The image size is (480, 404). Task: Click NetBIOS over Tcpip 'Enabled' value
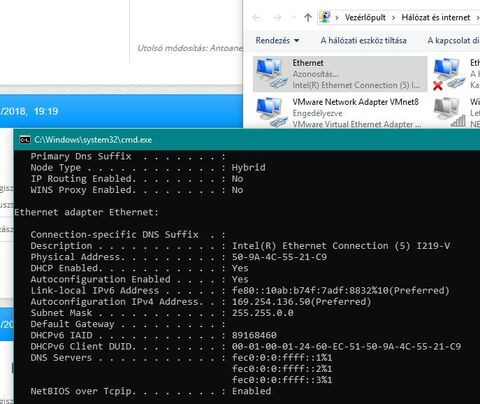(x=251, y=391)
